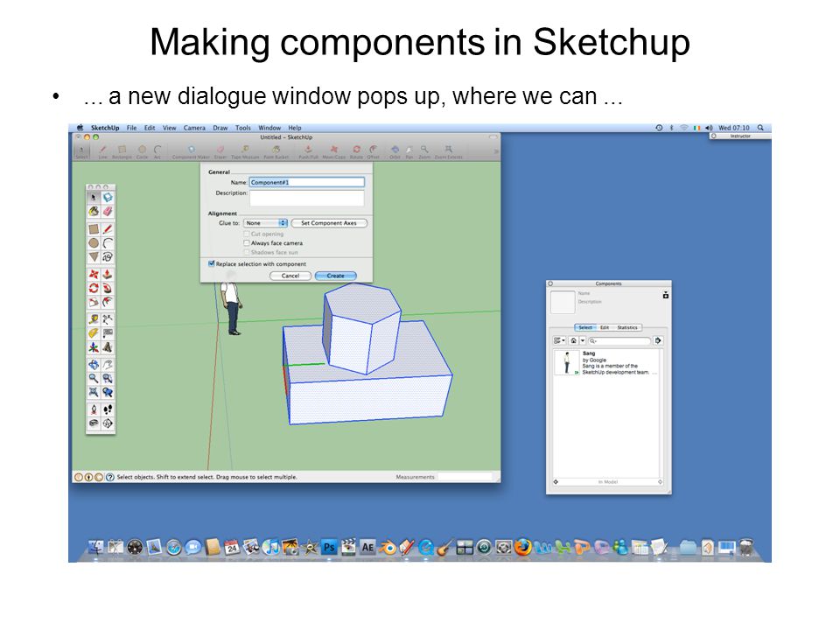
Task: Open the Draw menu
Action: coord(220,128)
